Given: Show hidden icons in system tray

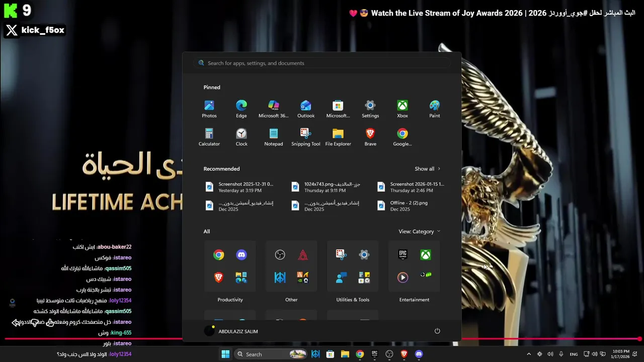Looking at the screenshot, I should pos(528,354).
